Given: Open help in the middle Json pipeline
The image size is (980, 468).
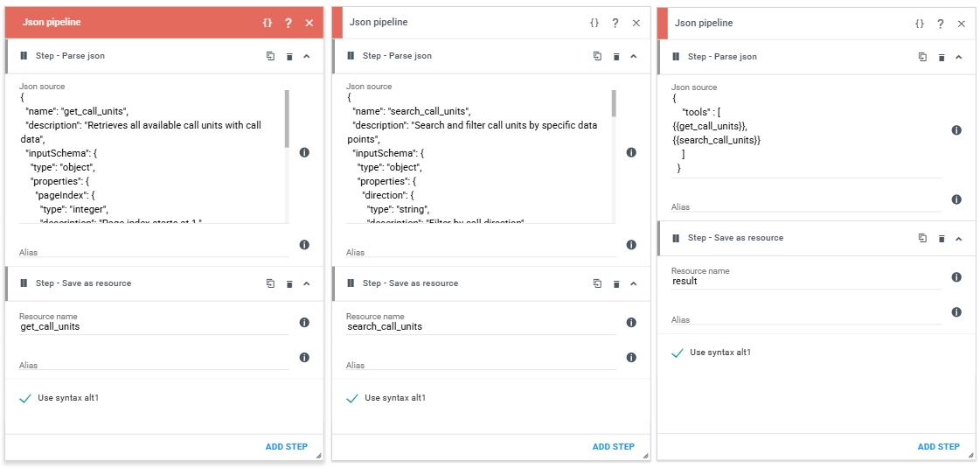Looking at the screenshot, I should point(615,23).
